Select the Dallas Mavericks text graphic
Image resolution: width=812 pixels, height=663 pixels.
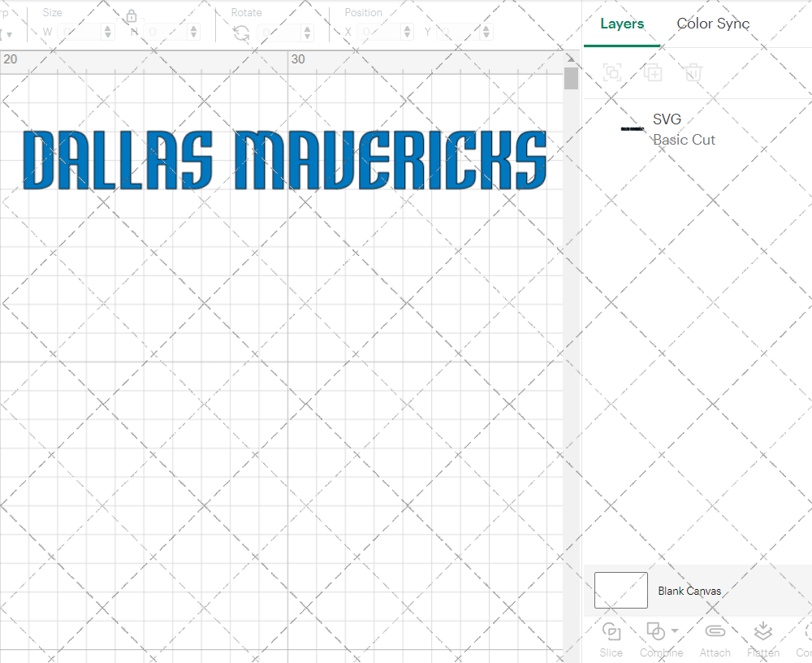[x=285, y=160]
